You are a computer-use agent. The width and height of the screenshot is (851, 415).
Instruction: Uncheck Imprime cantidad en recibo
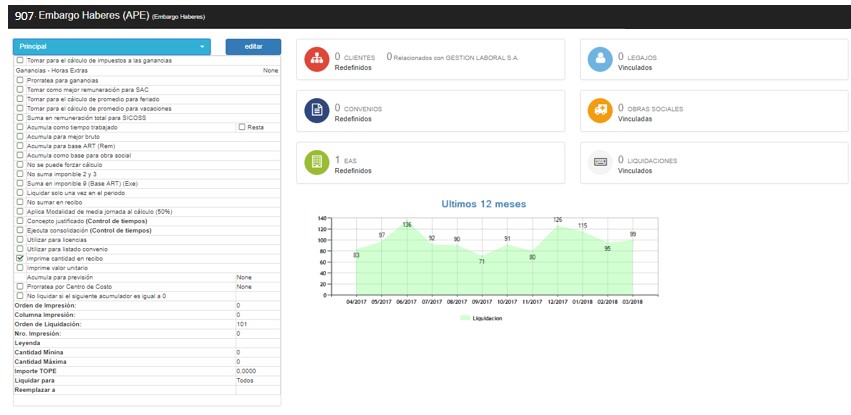coord(20,258)
